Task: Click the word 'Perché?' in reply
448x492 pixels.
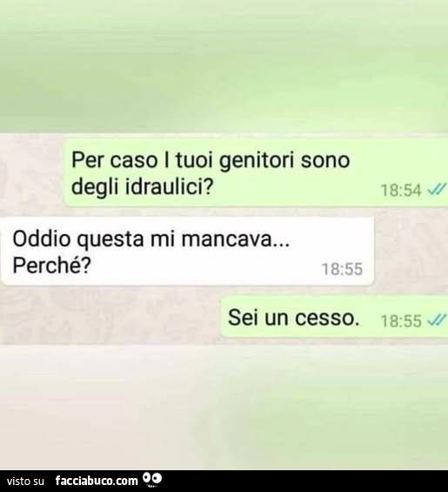Action: point(51,266)
